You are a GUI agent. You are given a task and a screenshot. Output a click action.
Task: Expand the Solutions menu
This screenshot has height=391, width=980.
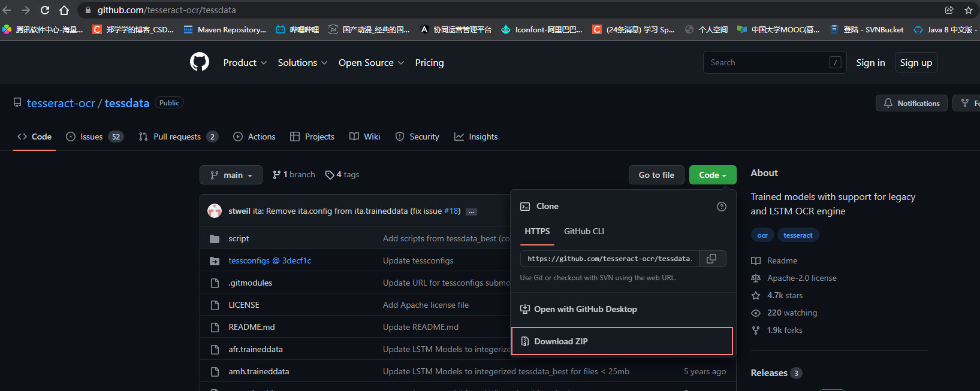[302, 62]
